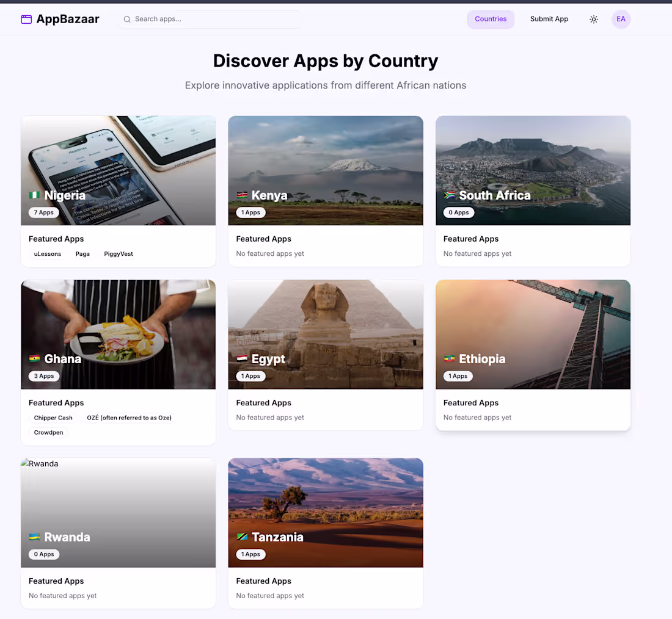Click the 3 Apps badge on Ghana
Image resolution: width=672 pixels, height=619 pixels.
pos(43,375)
